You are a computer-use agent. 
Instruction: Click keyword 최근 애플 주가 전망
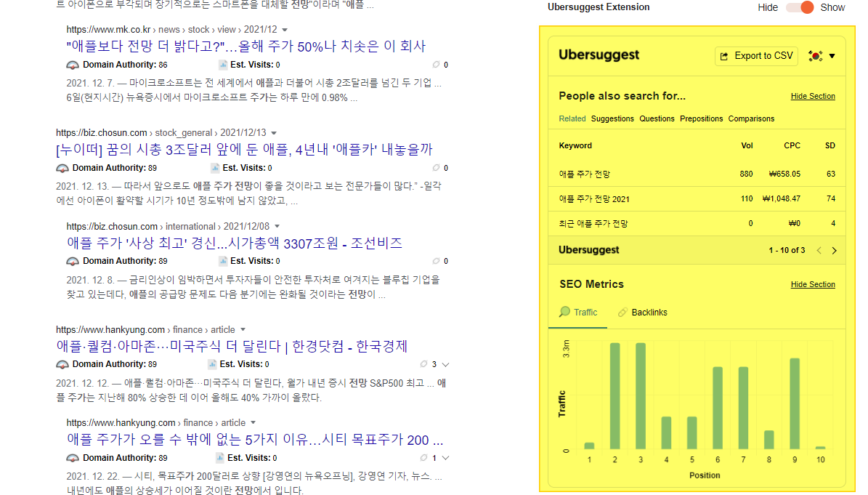[x=593, y=224]
